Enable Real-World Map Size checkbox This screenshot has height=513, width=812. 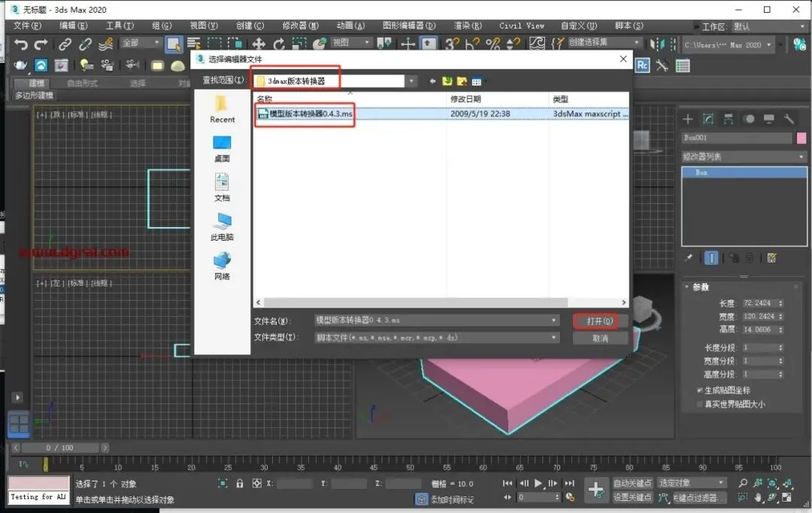(x=700, y=404)
